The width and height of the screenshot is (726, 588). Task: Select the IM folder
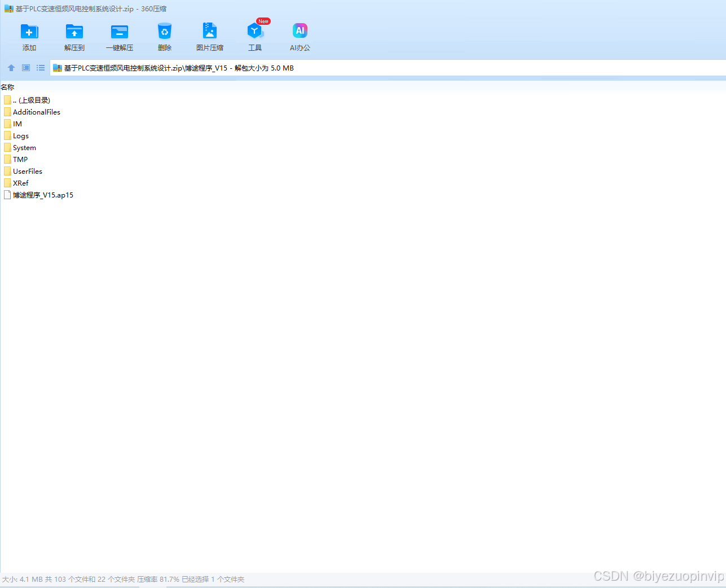click(x=13, y=124)
